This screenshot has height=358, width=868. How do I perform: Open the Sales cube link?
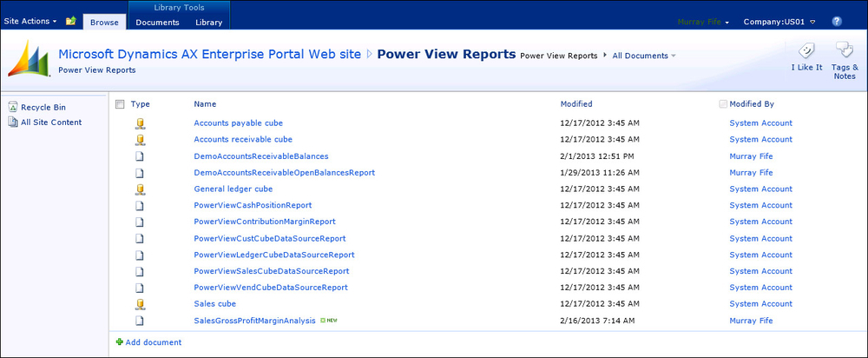(x=214, y=304)
